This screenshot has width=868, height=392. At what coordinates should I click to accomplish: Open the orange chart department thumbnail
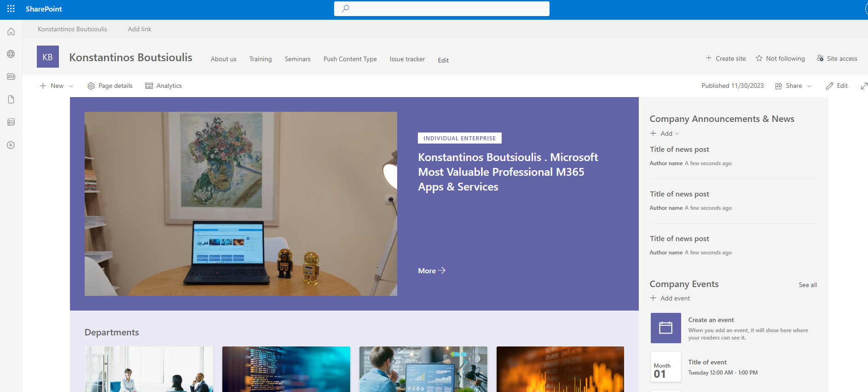coord(560,369)
